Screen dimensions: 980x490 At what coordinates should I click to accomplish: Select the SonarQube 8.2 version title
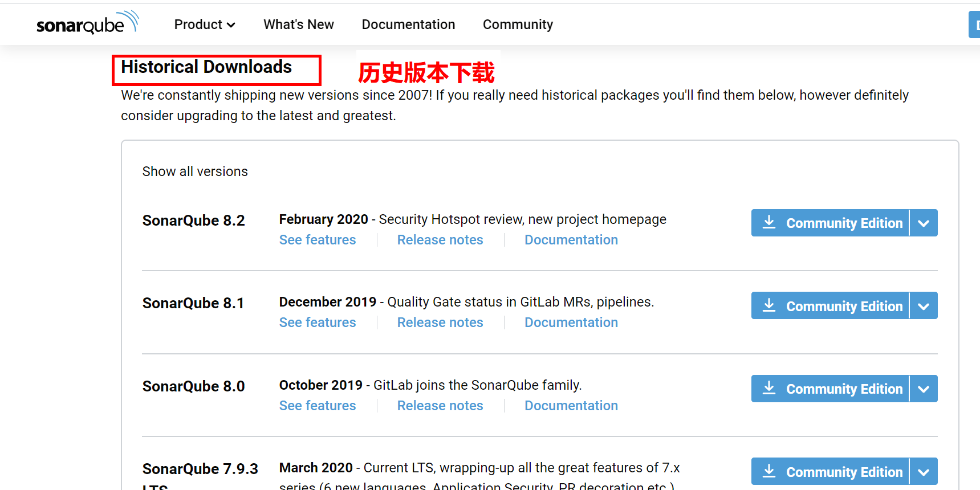[194, 220]
